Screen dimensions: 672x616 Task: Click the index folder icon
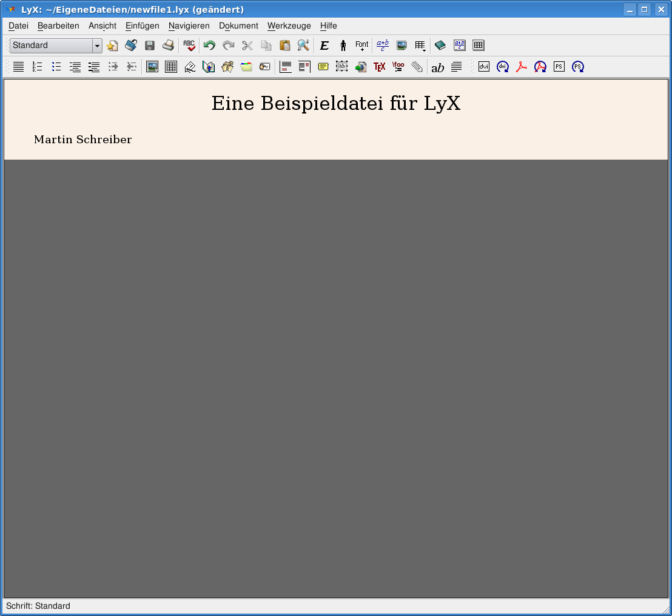246,67
